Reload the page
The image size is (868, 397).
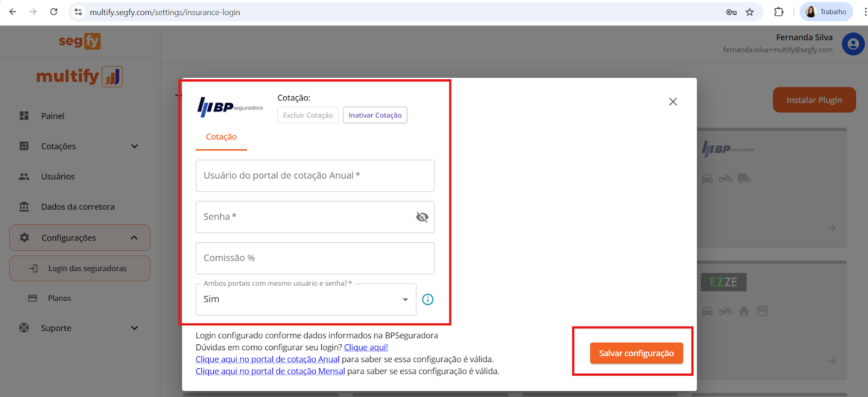coord(54,12)
